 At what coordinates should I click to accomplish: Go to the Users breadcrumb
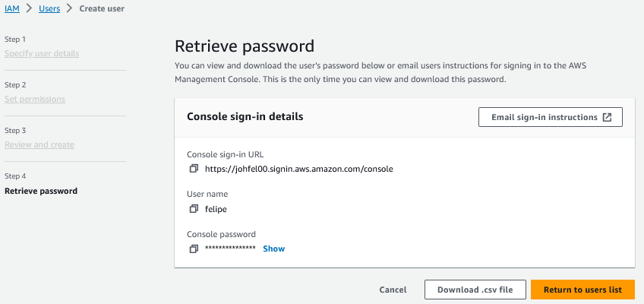click(50, 8)
